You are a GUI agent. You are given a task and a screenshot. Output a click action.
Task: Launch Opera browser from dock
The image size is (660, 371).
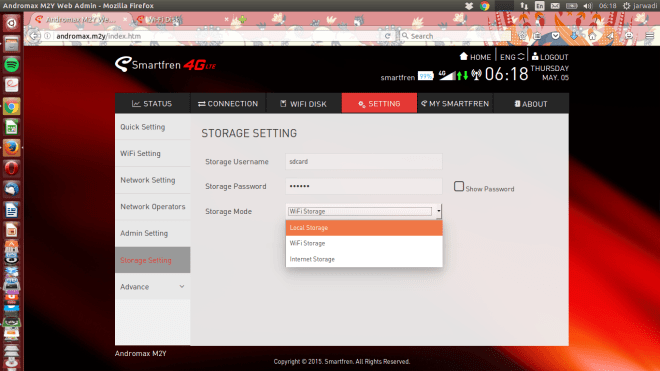(x=11, y=168)
